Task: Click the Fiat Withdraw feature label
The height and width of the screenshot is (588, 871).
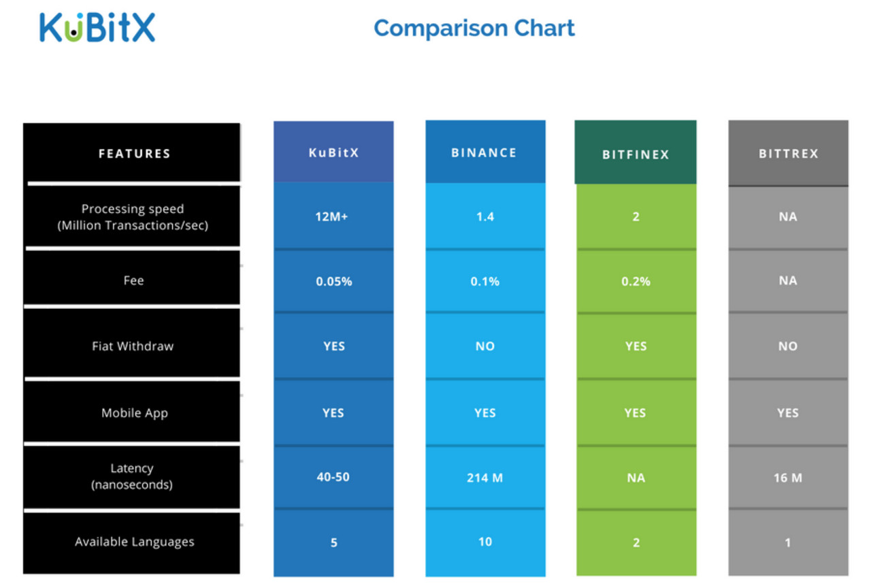Action: (x=133, y=346)
